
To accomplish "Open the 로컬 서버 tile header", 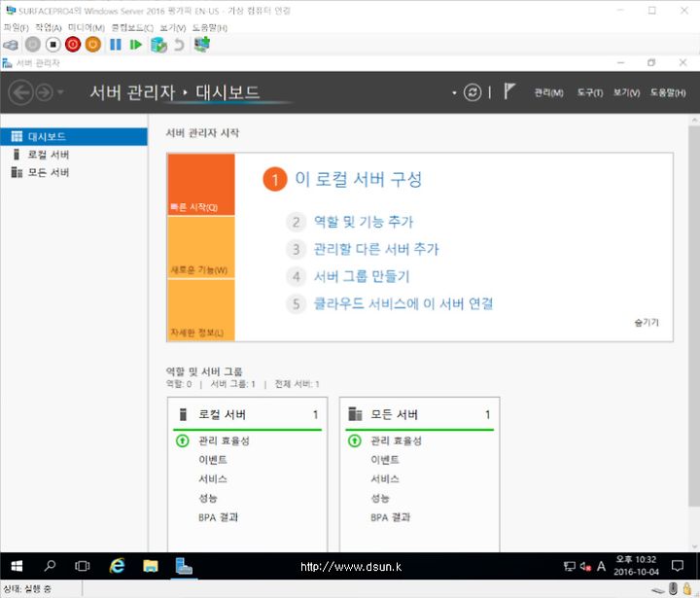I will (247, 414).
